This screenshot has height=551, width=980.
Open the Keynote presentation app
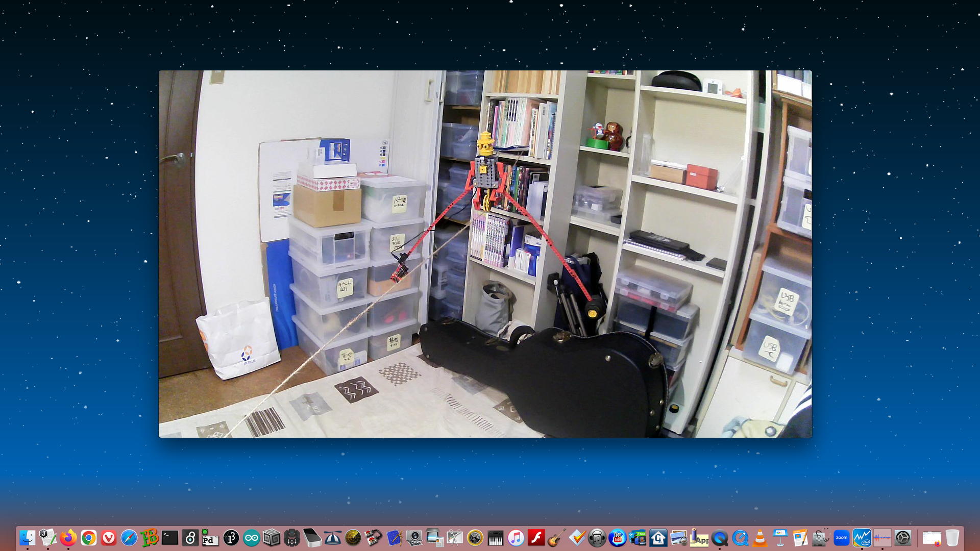pos(780,538)
